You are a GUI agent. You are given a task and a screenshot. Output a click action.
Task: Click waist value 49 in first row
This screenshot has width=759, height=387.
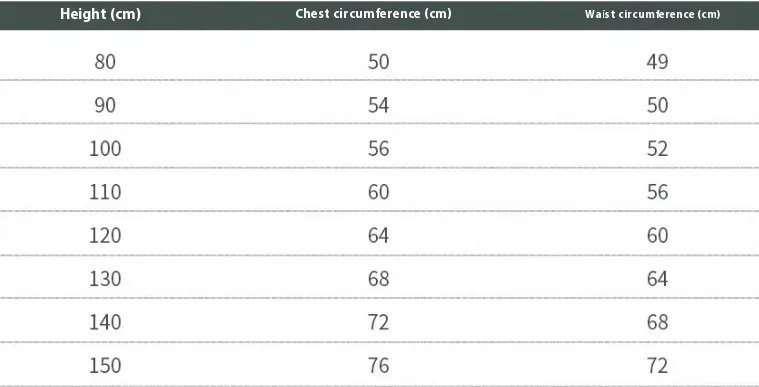point(657,62)
